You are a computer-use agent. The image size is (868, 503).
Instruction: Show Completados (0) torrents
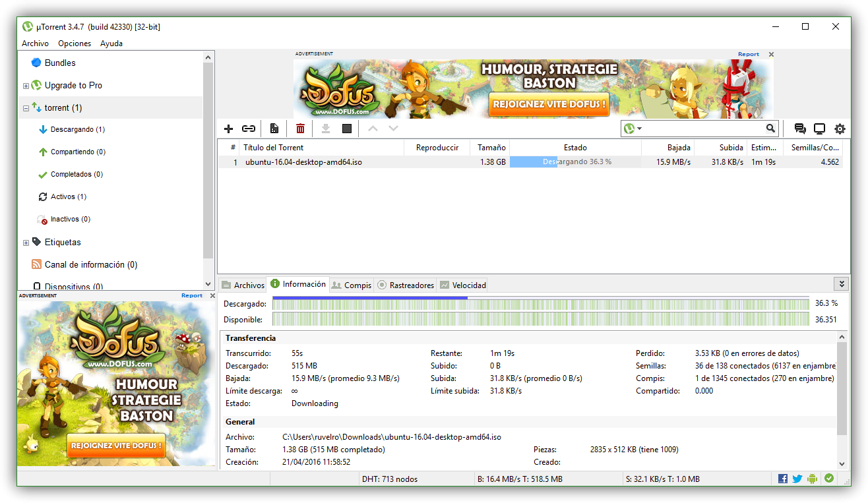77,174
